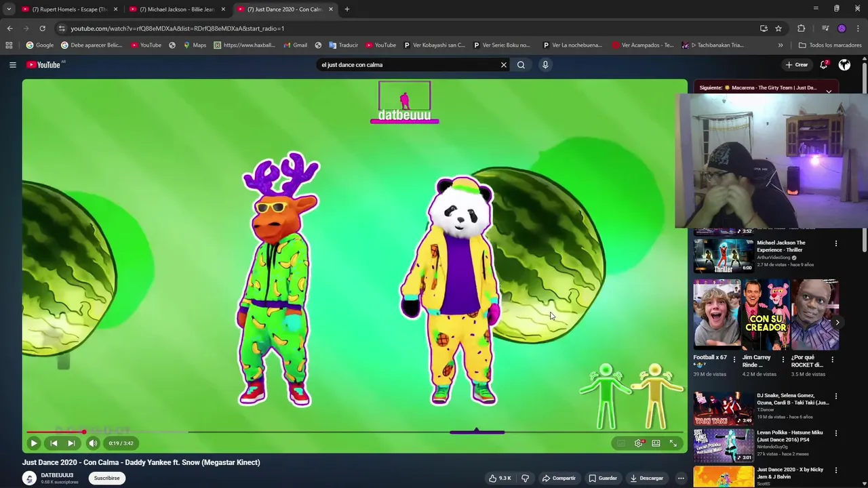Dislike the video

[525, 478]
